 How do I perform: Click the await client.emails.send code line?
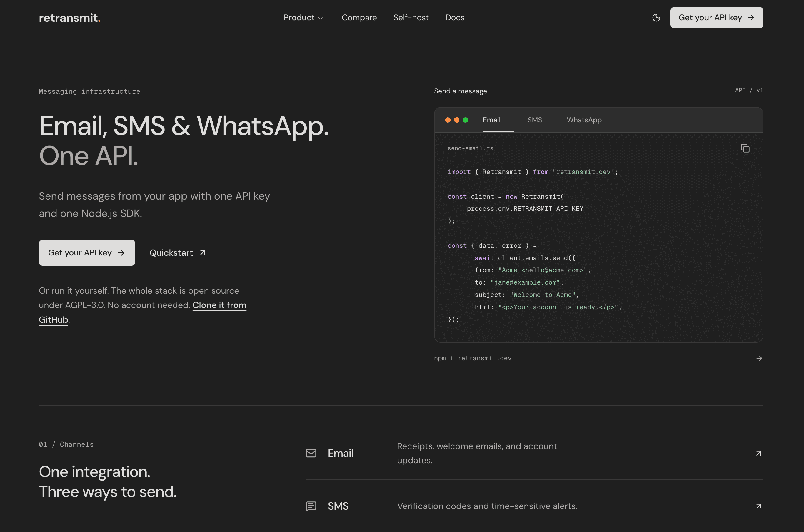point(525,258)
